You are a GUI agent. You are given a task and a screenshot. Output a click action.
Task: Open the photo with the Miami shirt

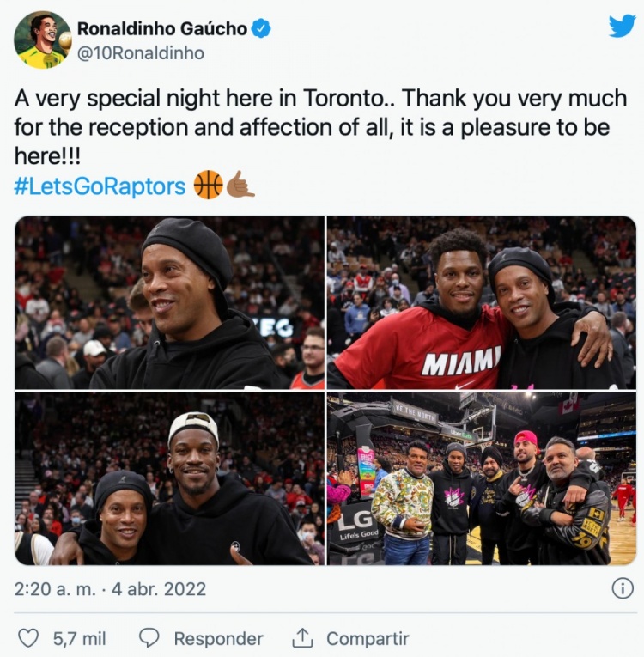coord(482,302)
